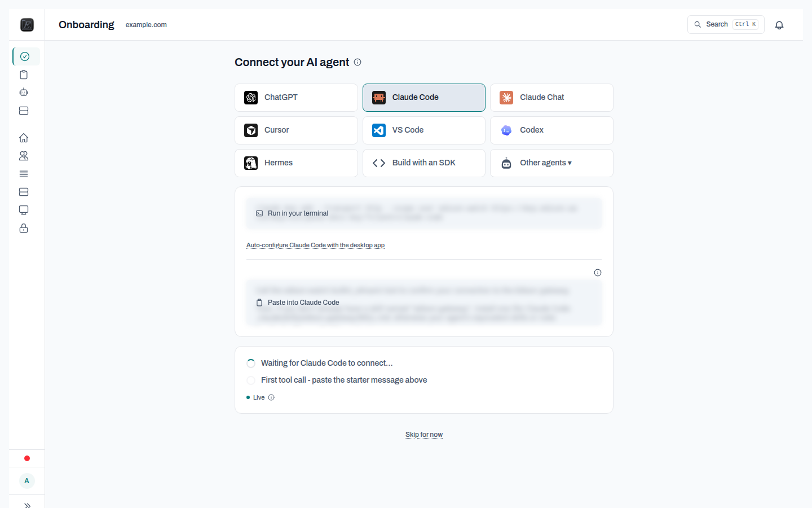Screen dimensions: 812x508
Task: Copy the Run in your terminal command
Action: [x=424, y=213]
